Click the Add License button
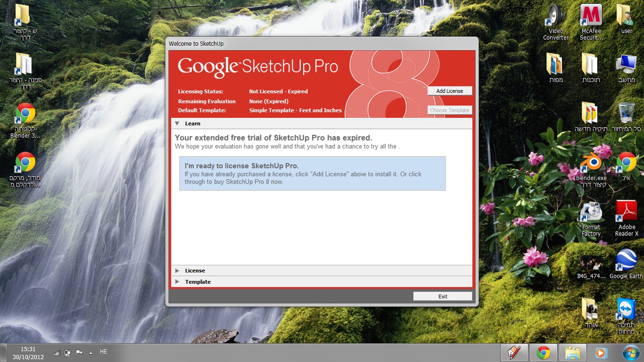The image size is (644, 362). pos(450,91)
